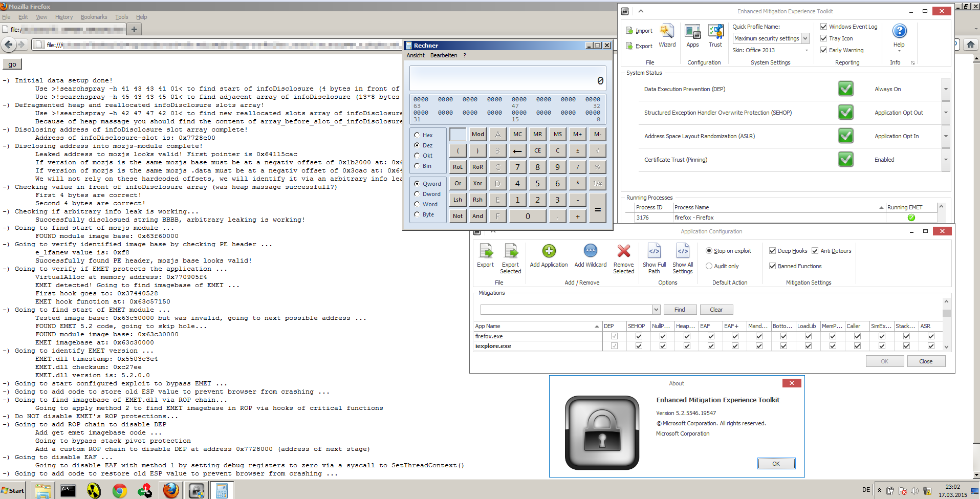Toggle the Tray Icon checkbox

pos(823,38)
